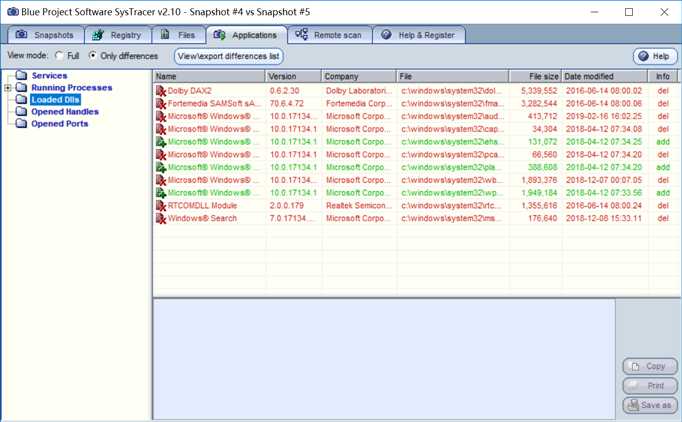Choose Only differences view mode
This screenshot has height=422, width=682.
(92, 56)
